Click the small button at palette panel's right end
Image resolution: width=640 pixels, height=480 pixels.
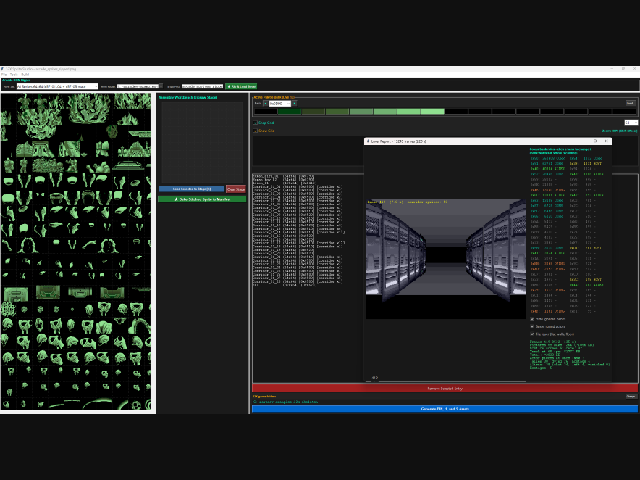coord(630,103)
